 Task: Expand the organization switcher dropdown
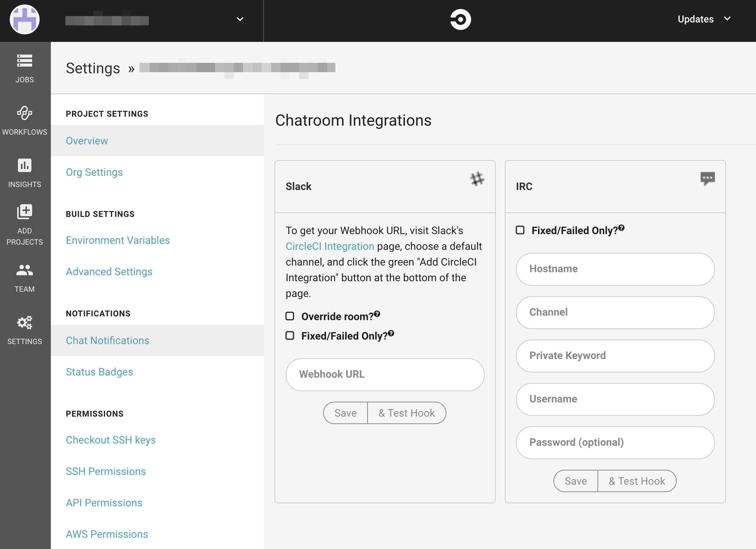(240, 19)
